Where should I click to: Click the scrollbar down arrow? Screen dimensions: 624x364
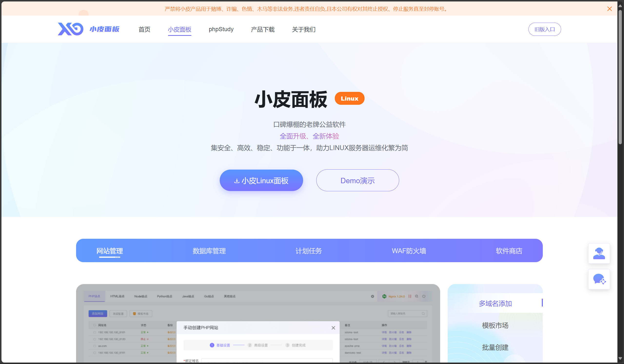620,358
